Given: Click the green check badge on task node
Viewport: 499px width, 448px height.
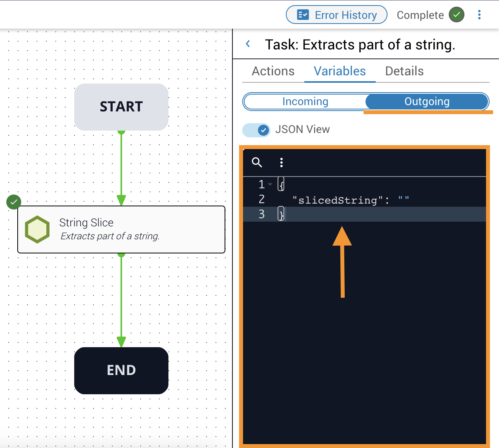Looking at the screenshot, I should click(x=14, y=202).
